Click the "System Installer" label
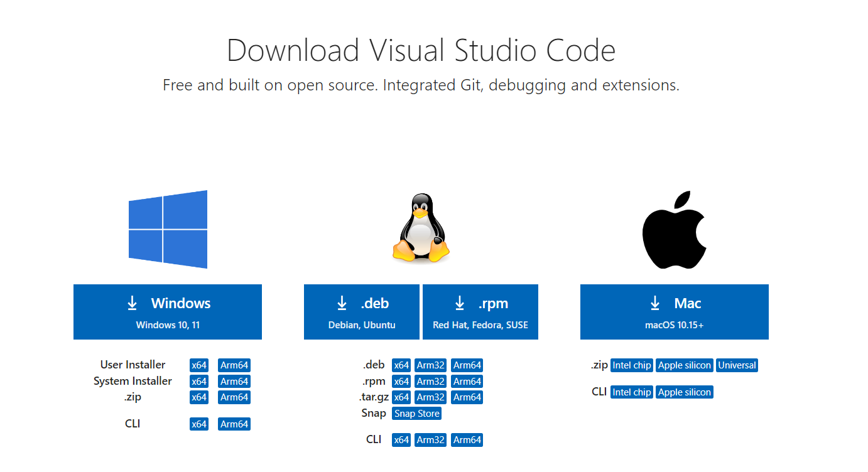 click(133, 381)
